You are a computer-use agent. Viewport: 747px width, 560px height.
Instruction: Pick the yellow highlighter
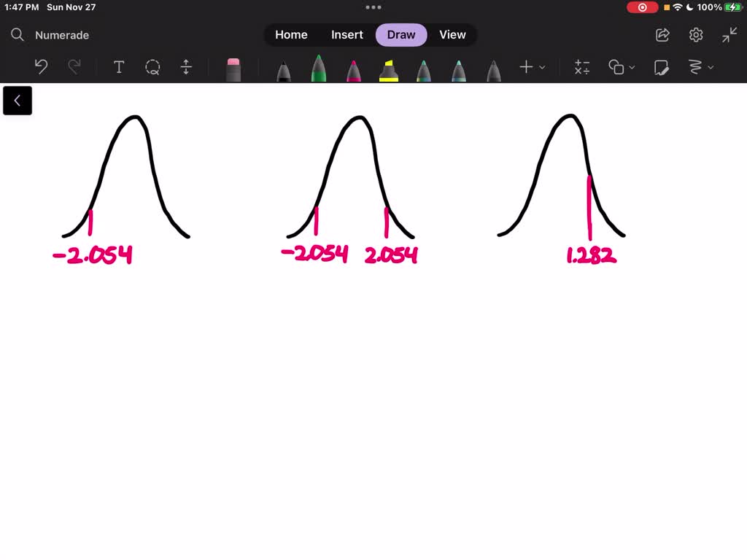(x=389, y=70)
